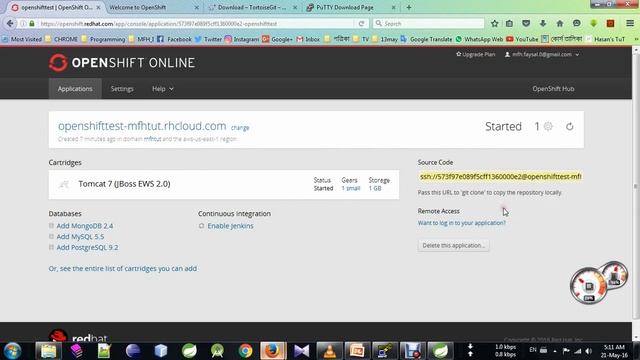
Task: Open the Twitter bookmark
Action: pos(208,39)
